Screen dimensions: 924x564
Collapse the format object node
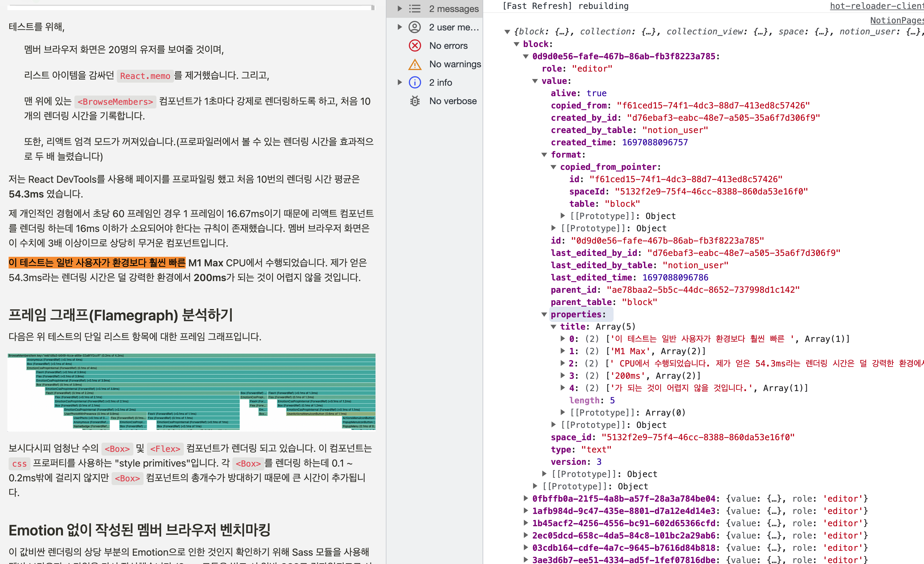coord(544,155)
